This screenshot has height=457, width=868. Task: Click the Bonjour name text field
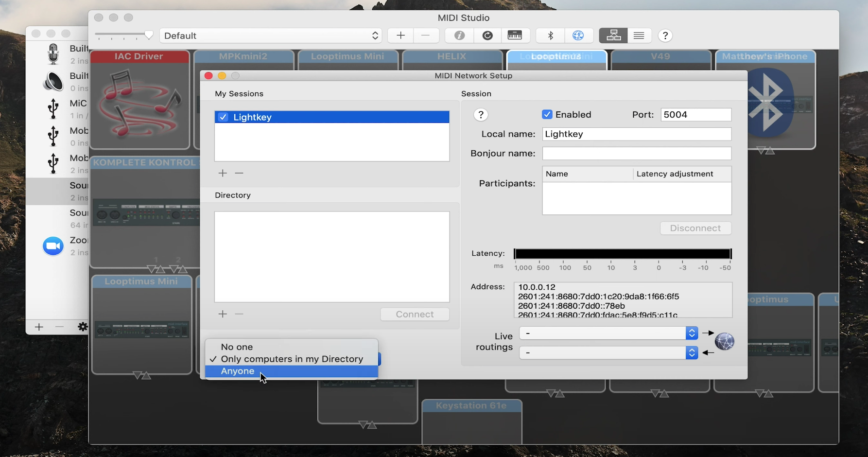[637, 153]
